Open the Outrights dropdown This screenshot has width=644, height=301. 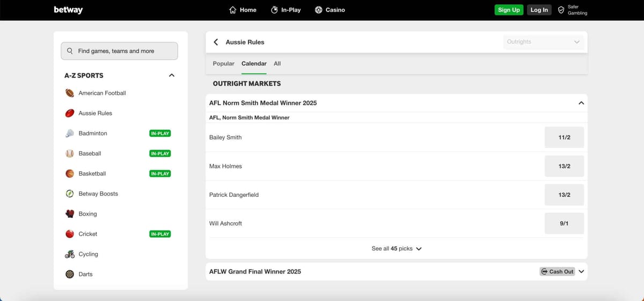coord(544,42)
